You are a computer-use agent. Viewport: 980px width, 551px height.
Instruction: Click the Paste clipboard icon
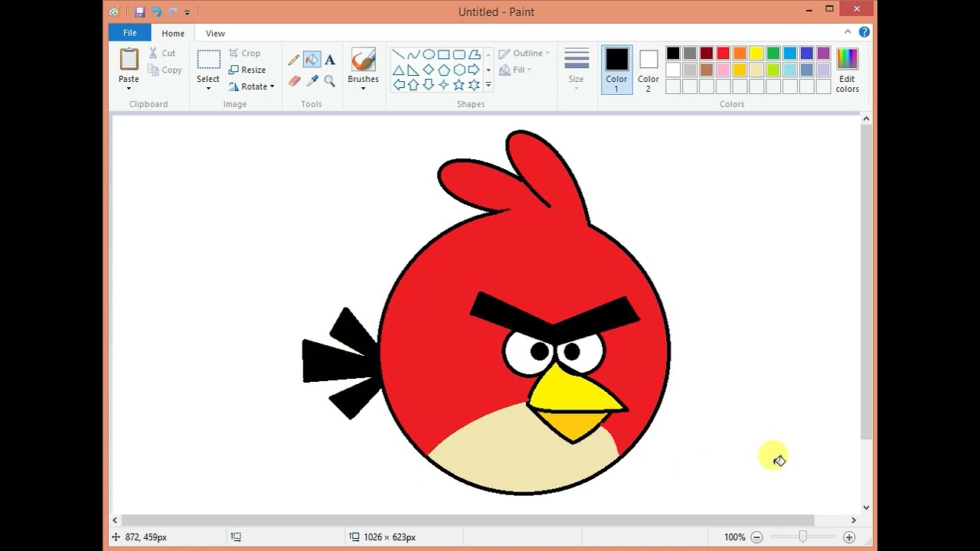tap(129, 59)
